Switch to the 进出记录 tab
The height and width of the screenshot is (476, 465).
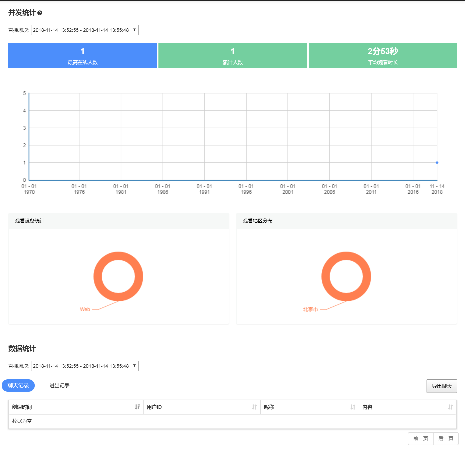(x=59, y=386)
